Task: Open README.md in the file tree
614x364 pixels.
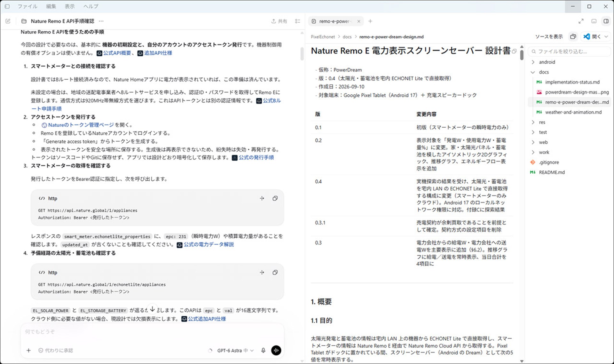Action: pyautogui.click(x=569, y=172)
